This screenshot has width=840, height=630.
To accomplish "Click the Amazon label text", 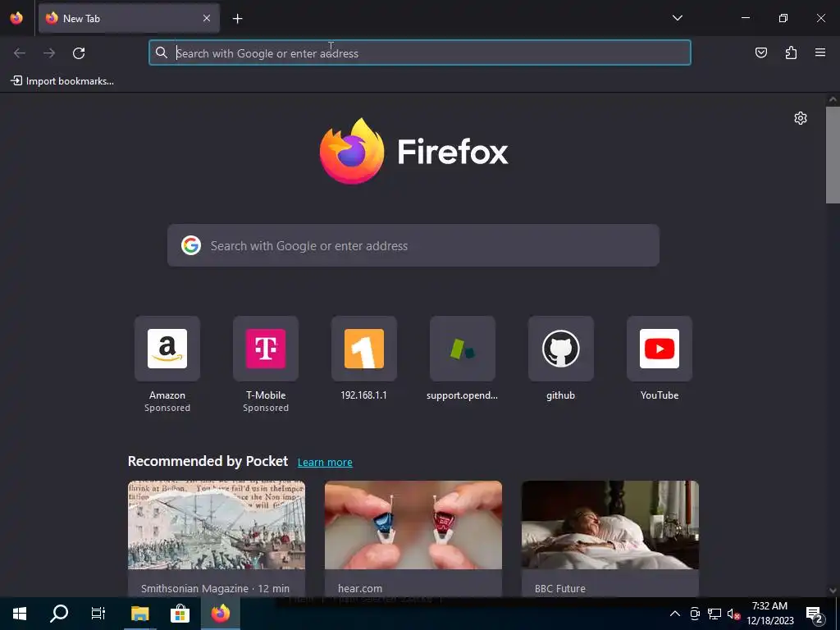I will (167, 395).
